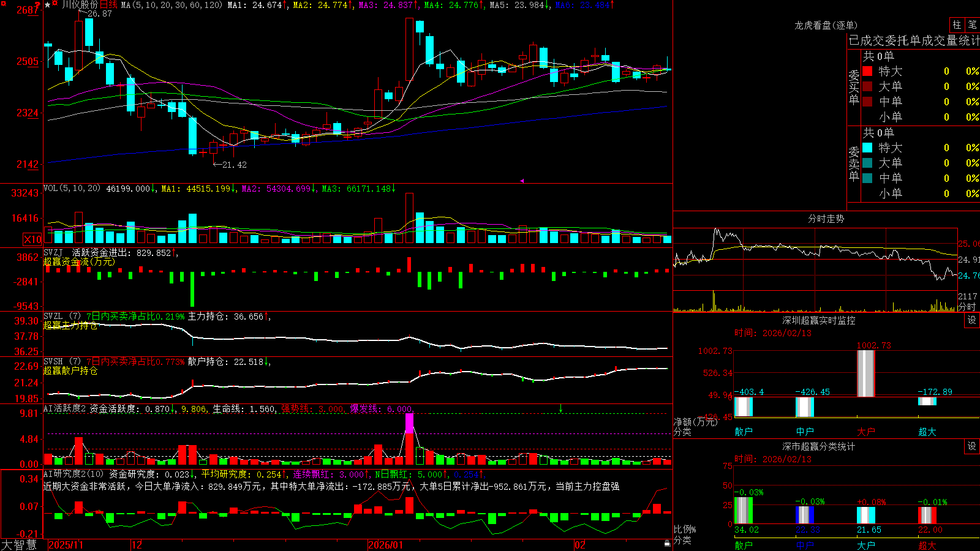
Task: Switch 龙虎看盘 to 柱 bar view
Action: [957, 25]
